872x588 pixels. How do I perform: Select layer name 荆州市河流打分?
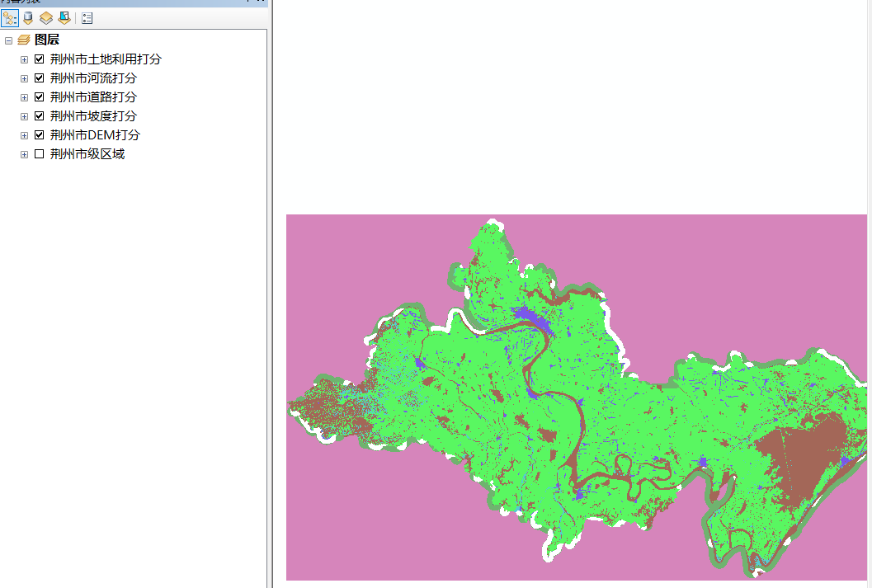click(93, 78)
